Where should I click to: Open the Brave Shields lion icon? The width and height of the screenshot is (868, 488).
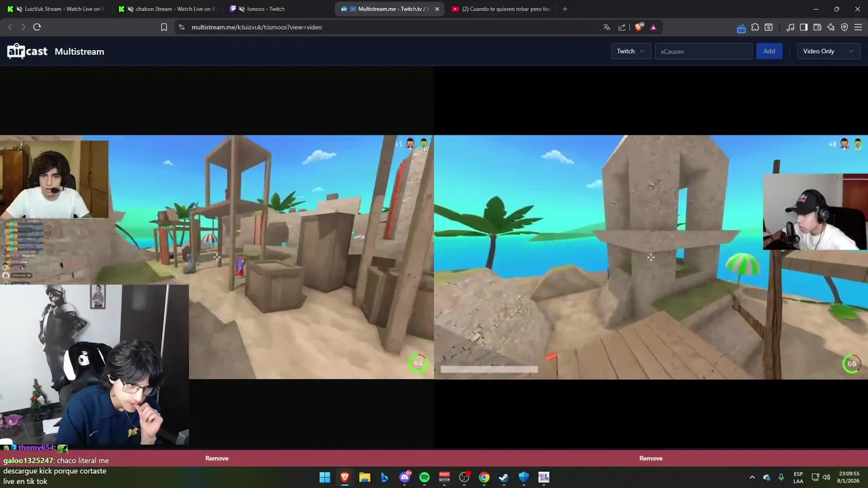[x=639, y=27]
